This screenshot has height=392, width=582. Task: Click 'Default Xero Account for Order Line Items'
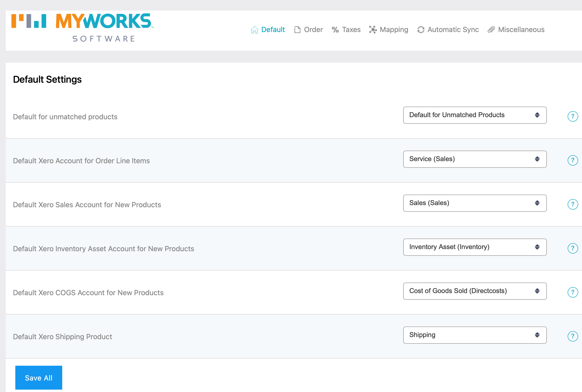[81, 161]
